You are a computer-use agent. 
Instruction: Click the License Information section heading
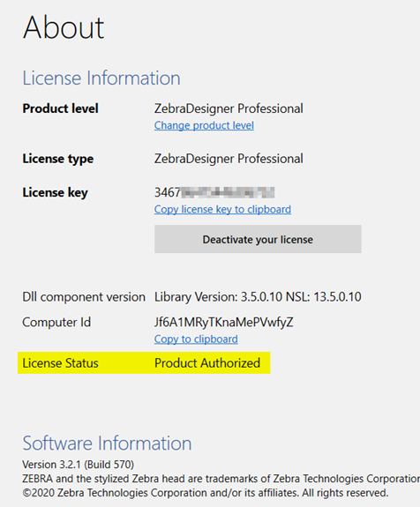101,78
